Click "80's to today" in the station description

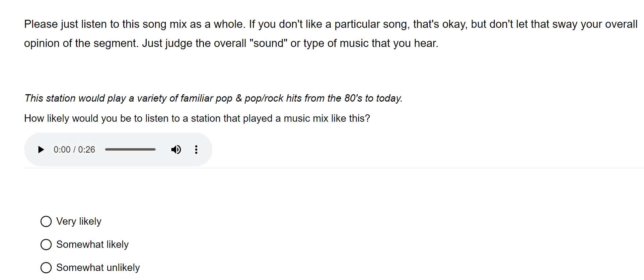point(373,98)
